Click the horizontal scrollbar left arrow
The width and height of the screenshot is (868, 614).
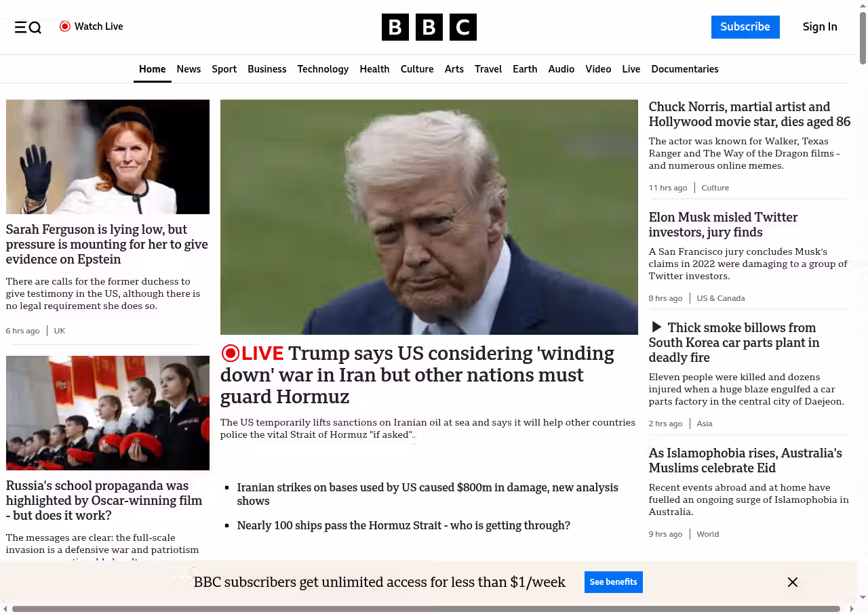tap(5, 609)
